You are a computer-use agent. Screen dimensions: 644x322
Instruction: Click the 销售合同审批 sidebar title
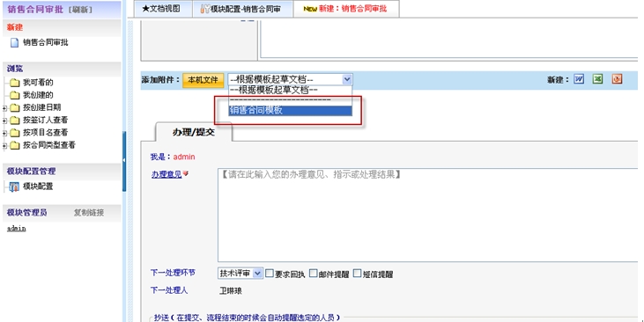(x=35, y=10)
